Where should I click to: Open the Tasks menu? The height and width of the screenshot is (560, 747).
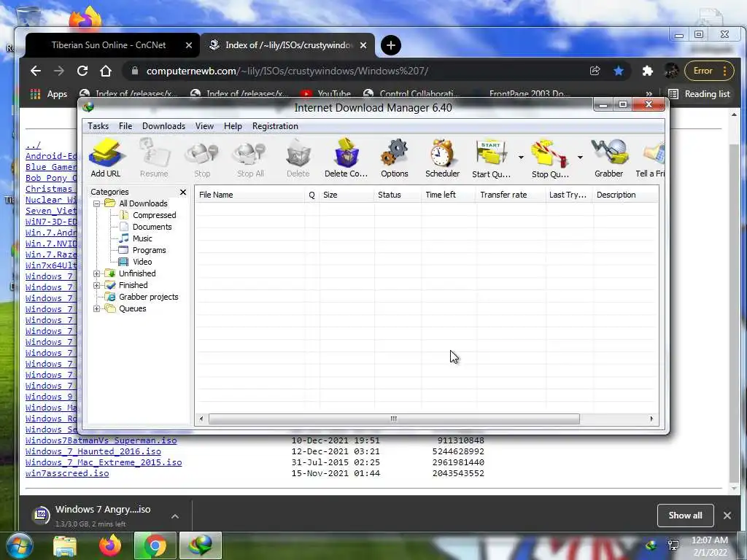98,126
